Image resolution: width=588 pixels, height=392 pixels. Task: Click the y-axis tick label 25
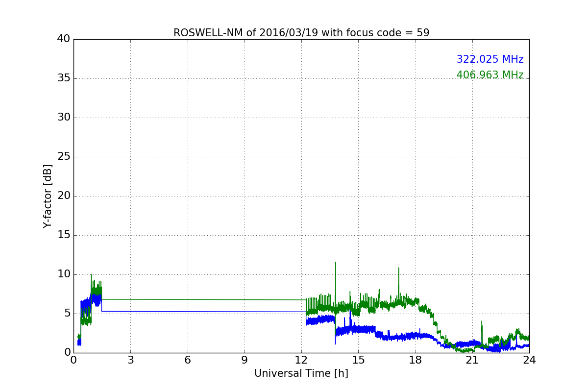(x=63, y=157)
